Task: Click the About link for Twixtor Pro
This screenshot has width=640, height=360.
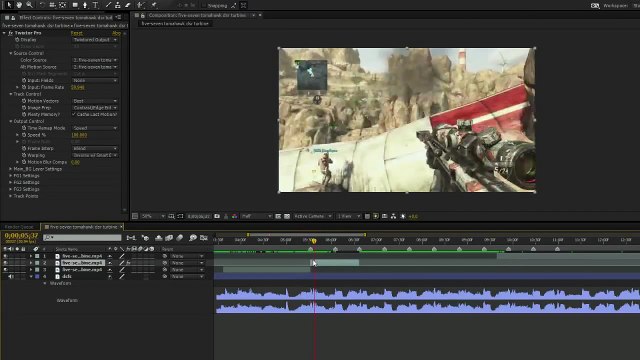Action: pos(116,33)
